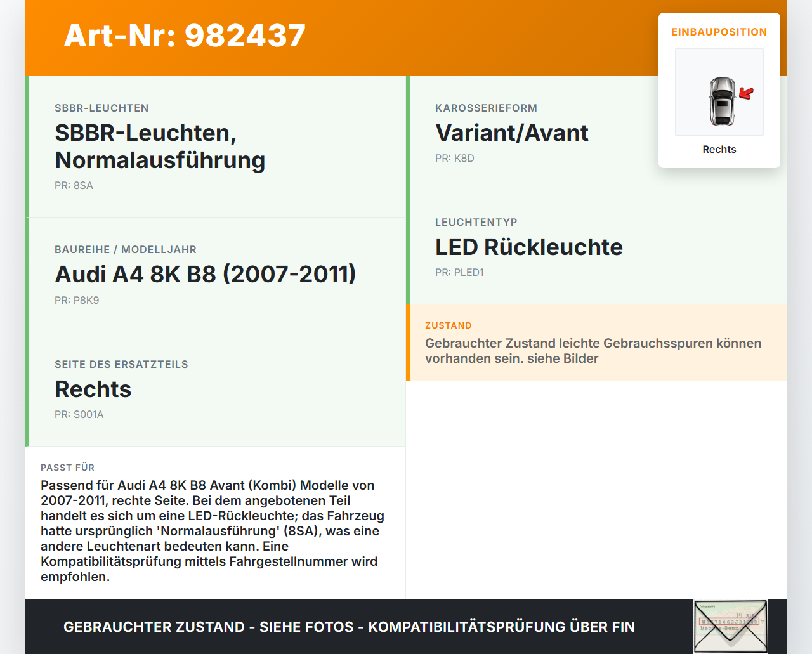Click the car diagram in Einbauposition panel
Screen dimensions: 812x654
click(719, 91)
